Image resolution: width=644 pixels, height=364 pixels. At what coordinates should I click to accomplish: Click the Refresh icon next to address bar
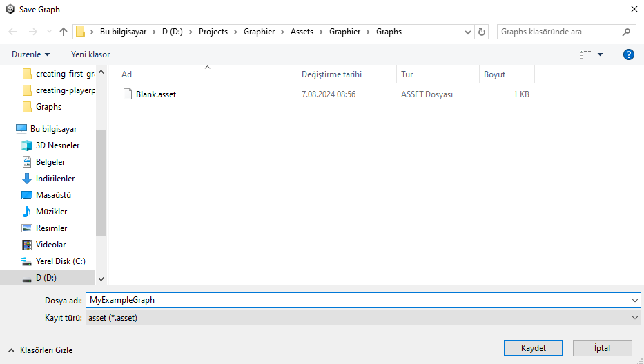pyautogui.click(x=481, y=32)
